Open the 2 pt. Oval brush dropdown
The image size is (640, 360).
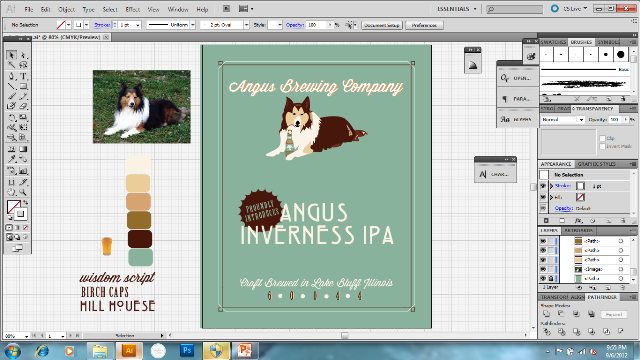247,25
